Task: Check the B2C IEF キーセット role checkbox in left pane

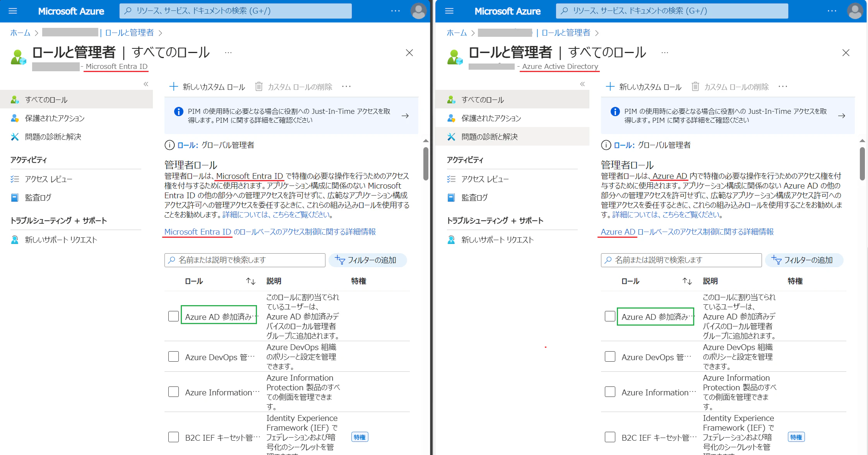Action: (x=173, y=437)
